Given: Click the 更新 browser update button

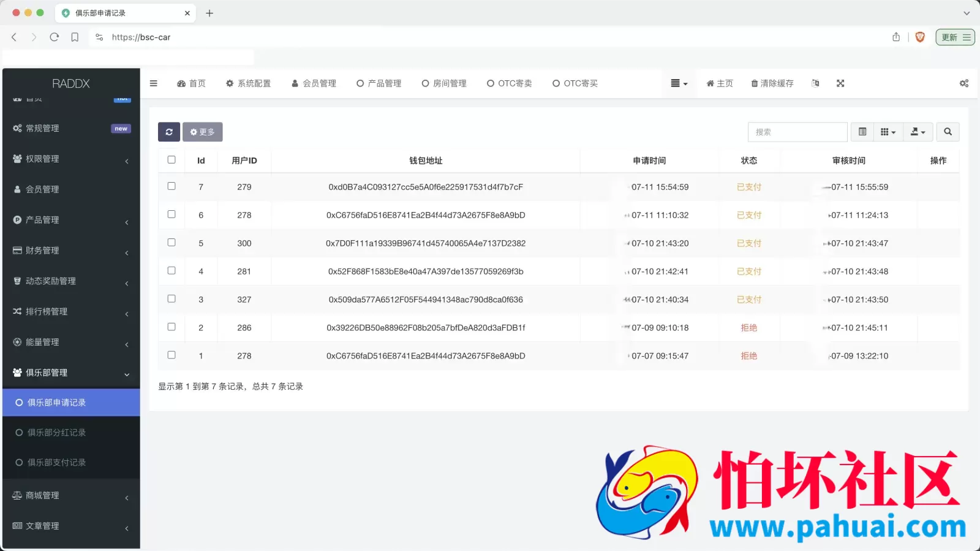Looking at the screenshot, I should coord(955,37).
